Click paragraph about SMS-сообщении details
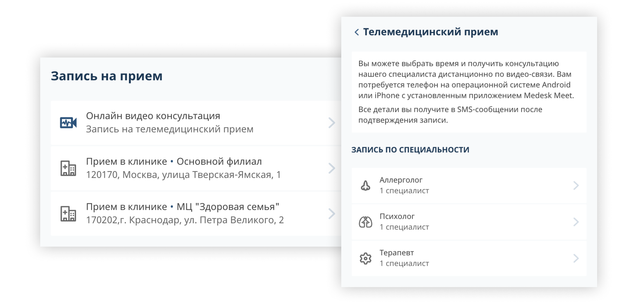 tap(450, 115)
